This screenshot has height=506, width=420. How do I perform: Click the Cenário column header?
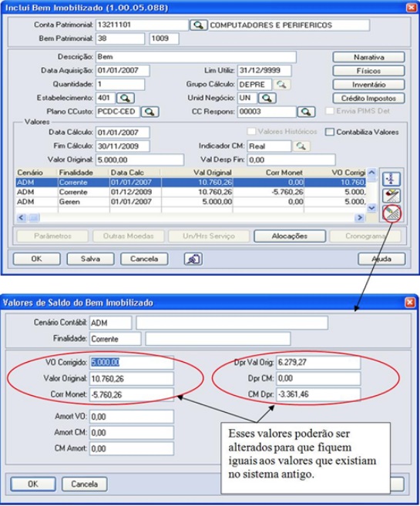tap(36, 173)
